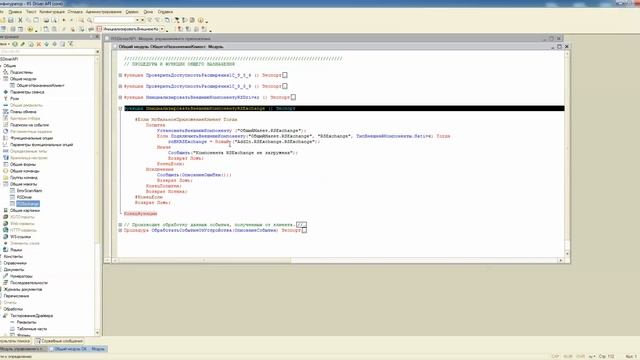Select Перечисления in configuration tree

pyautogui.click(x=16, y=296)
